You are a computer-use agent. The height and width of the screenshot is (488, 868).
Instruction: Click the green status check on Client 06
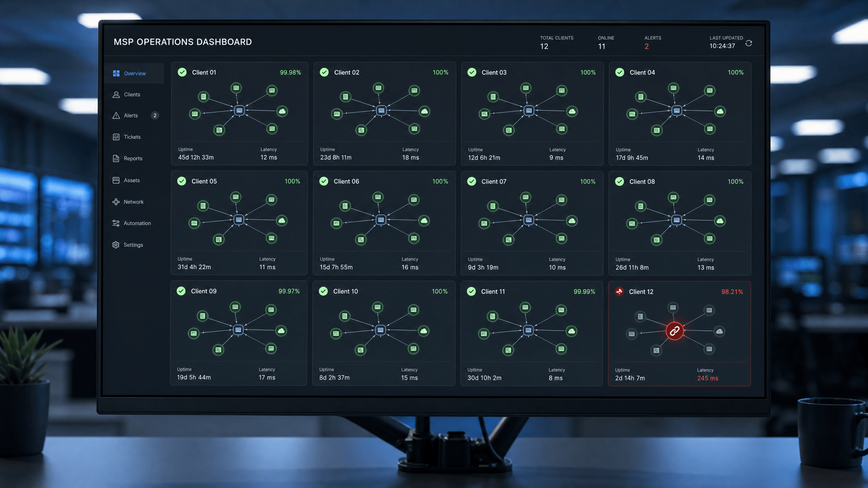324,181
